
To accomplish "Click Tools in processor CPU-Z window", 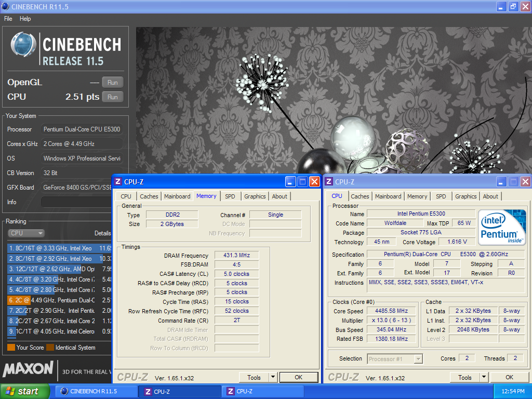I will click(x=465, y=377).
